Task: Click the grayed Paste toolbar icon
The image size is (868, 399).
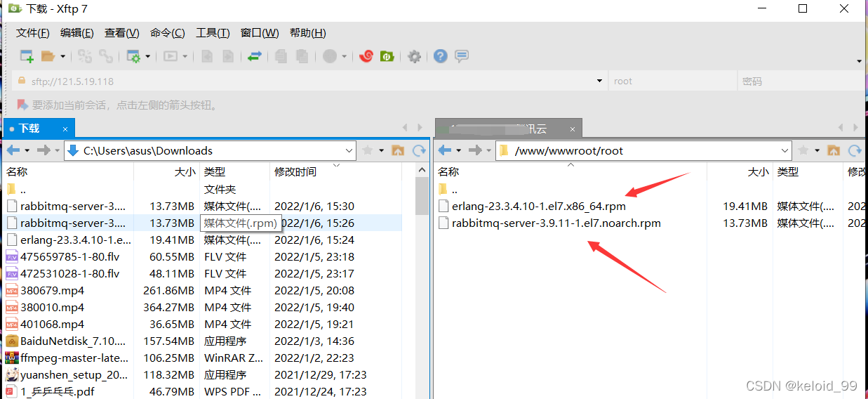Action: click(302, 56)
